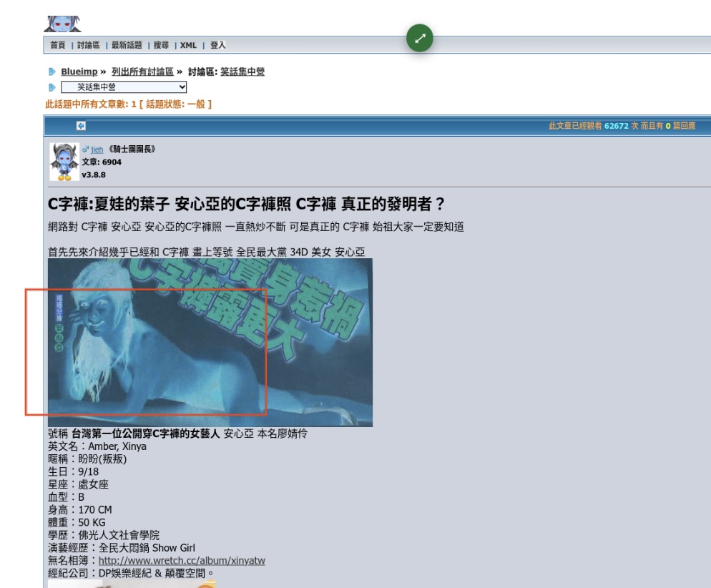Click the Blueimp breadcrumb link

coord(79,72)
